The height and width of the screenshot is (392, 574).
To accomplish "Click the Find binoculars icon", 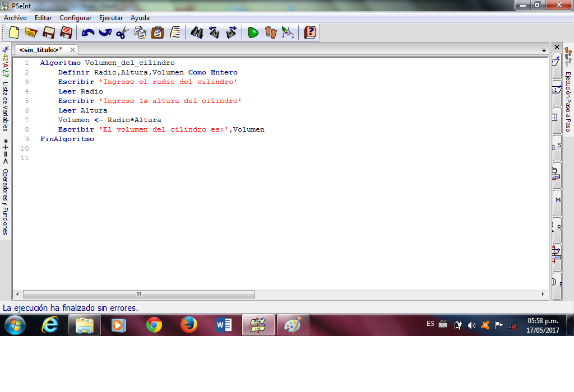I will click(196, 32).
